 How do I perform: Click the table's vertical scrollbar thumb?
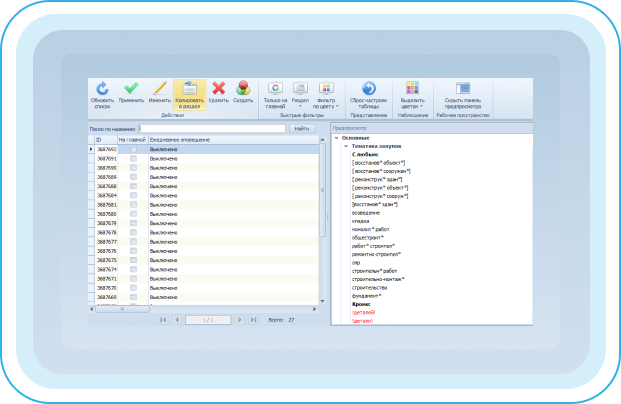tap(322, 190)
